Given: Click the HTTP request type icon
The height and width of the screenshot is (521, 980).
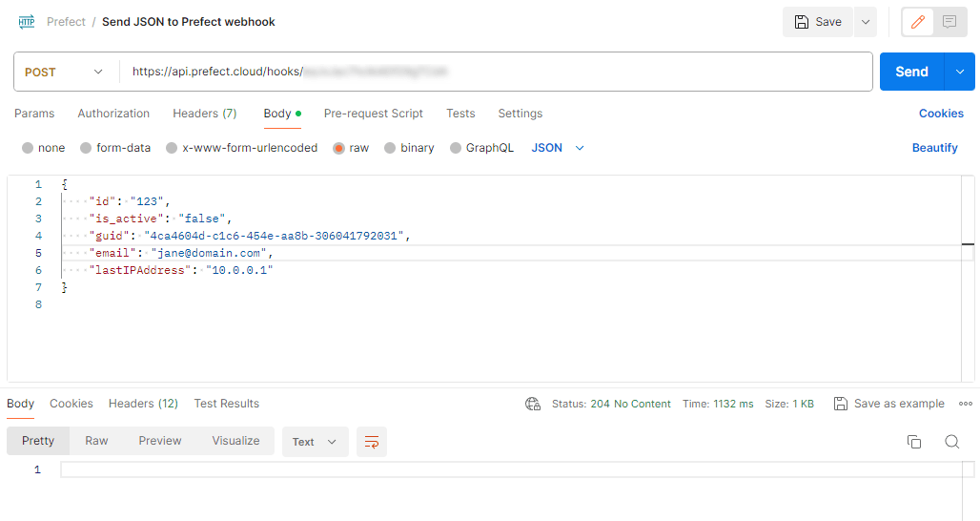Looking at the screenshot, I should [x=26, y=22].
